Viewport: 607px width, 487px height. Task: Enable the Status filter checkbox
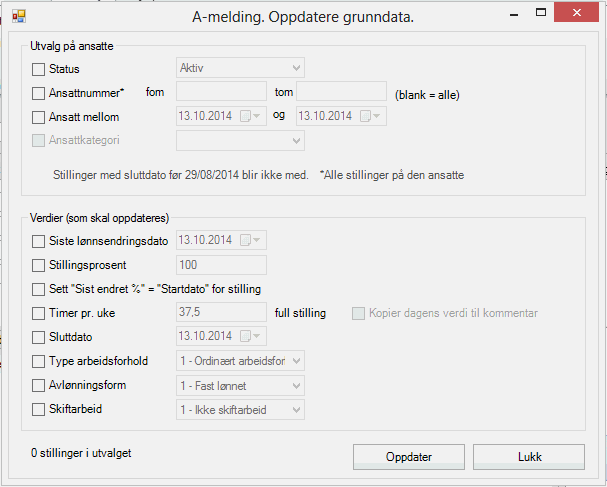39,69
